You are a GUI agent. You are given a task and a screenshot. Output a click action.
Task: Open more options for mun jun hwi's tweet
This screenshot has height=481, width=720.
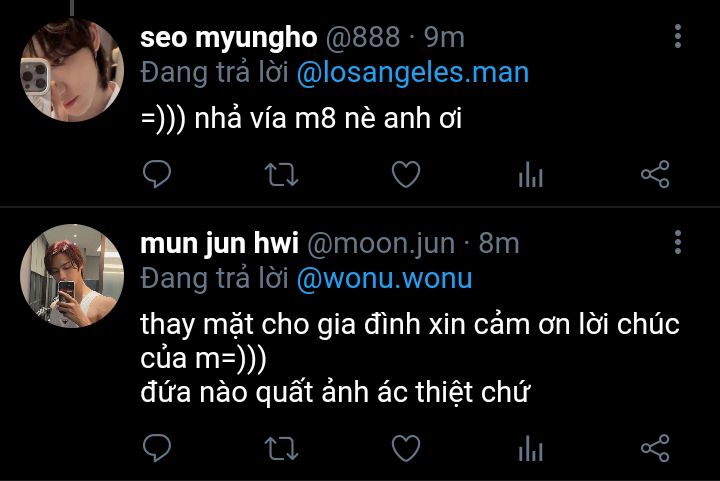(678, 242)
